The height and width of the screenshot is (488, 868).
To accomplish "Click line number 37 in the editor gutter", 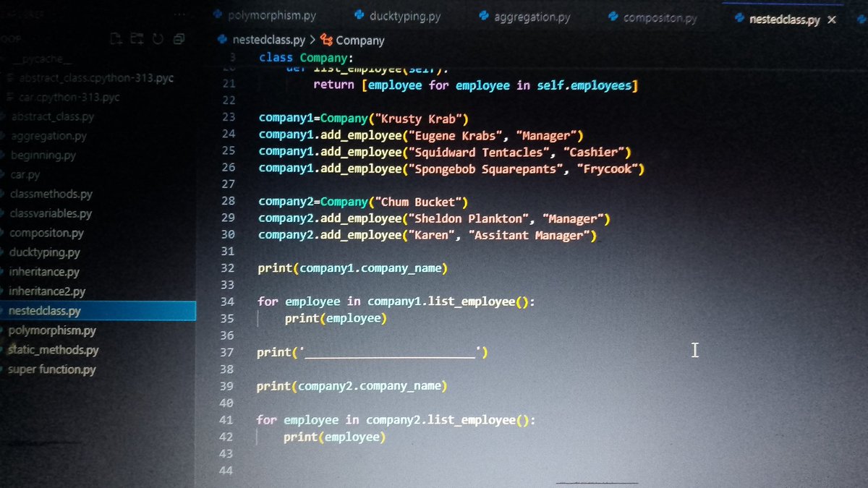I will [x=227, y=352].
